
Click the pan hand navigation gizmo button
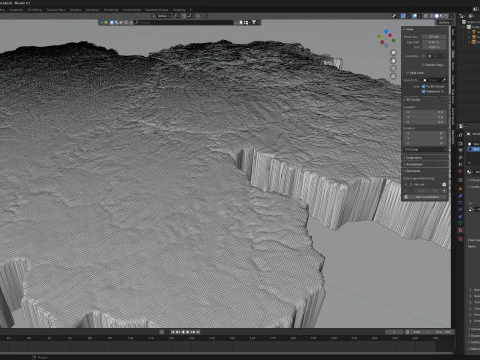393,61
